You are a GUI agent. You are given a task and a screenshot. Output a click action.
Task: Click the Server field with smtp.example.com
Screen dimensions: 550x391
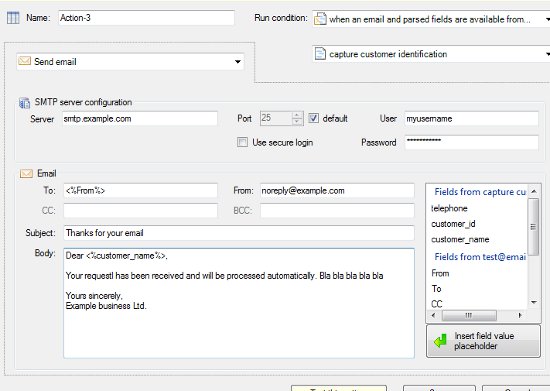(140, 119)
